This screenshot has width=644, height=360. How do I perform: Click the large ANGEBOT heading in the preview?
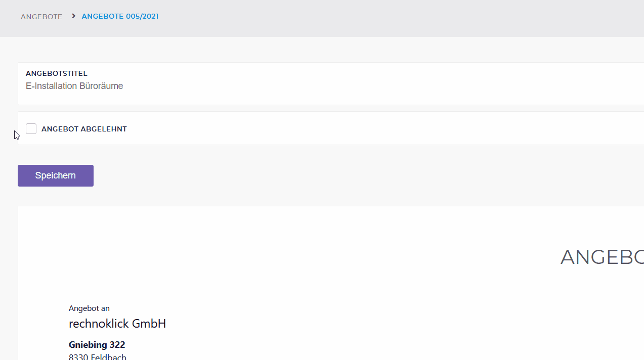coord(602,257)
